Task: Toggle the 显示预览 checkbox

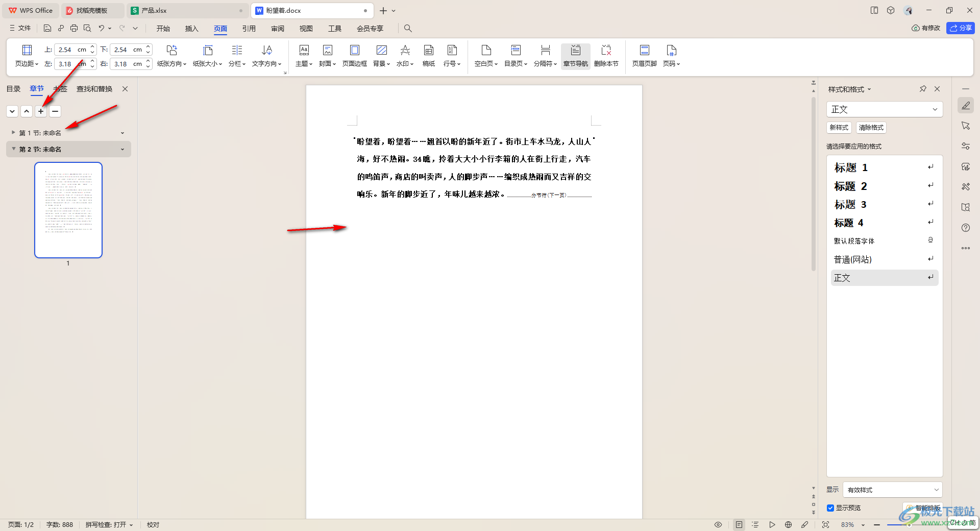Action: [830, 508]
